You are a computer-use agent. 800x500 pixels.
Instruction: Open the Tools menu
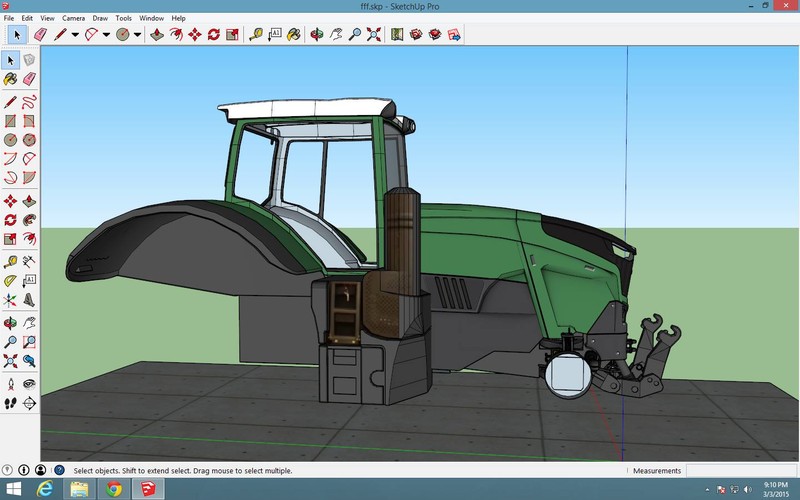click(x=123, y=18)
